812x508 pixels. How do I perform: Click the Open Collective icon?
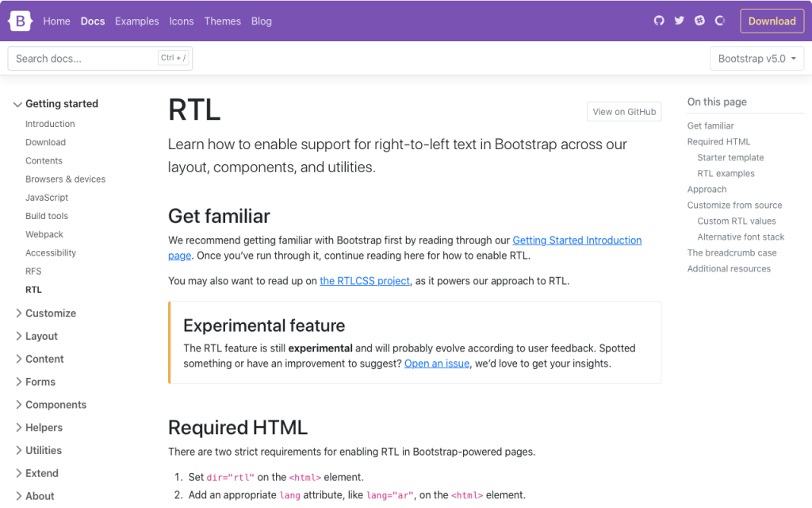click(720, 21)
